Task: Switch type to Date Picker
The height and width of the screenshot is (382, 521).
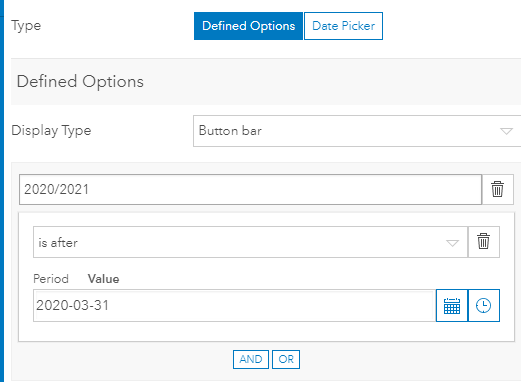Action: (x=343, y=26)
